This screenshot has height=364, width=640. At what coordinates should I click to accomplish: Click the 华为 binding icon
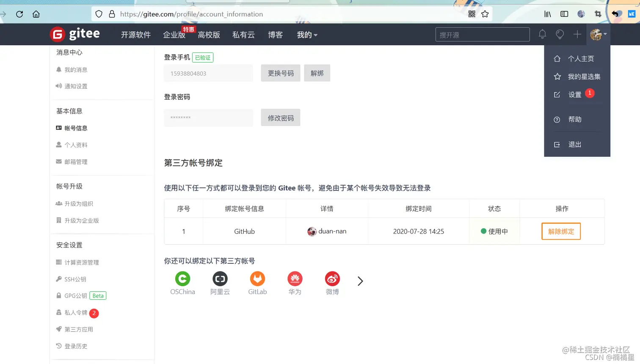click(295, 279)
